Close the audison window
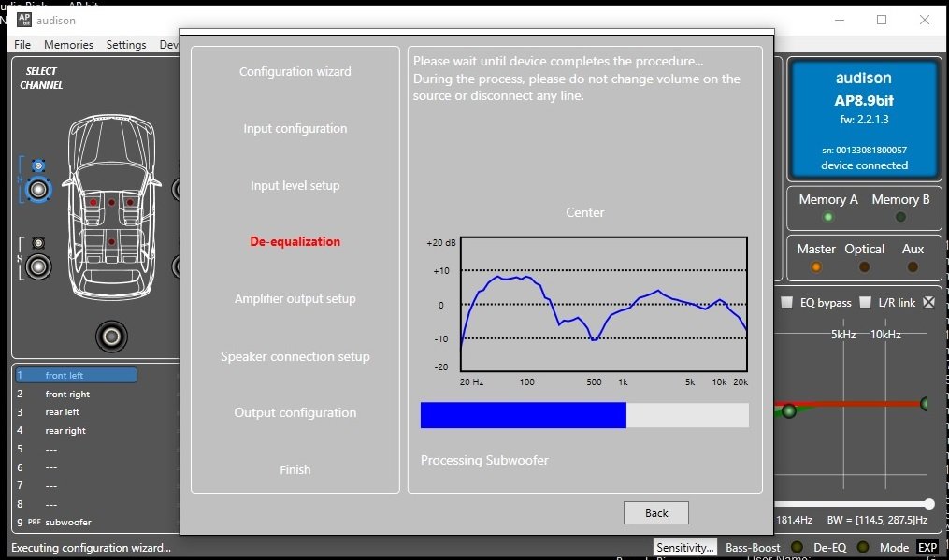 [x=924, y=20]
